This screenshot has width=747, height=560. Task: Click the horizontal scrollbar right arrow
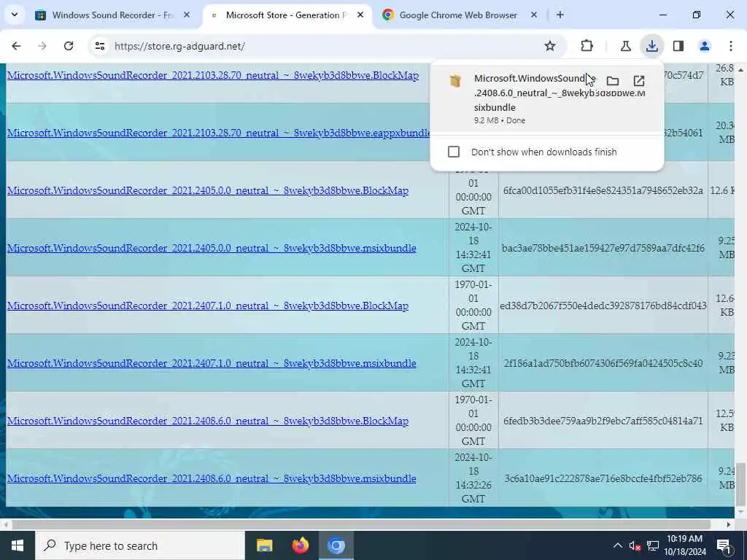click(x=729, y=524)
